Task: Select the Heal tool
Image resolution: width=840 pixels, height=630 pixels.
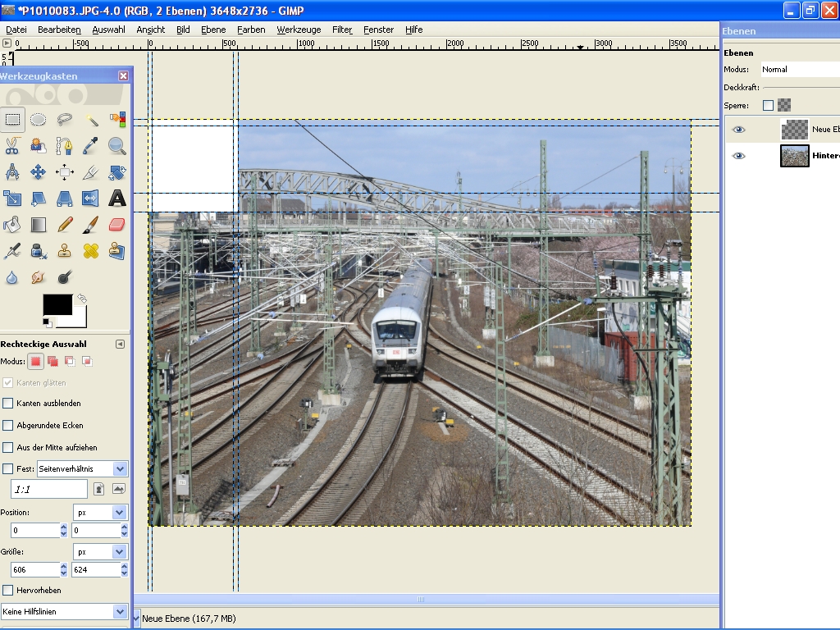Action: [91, 251]
